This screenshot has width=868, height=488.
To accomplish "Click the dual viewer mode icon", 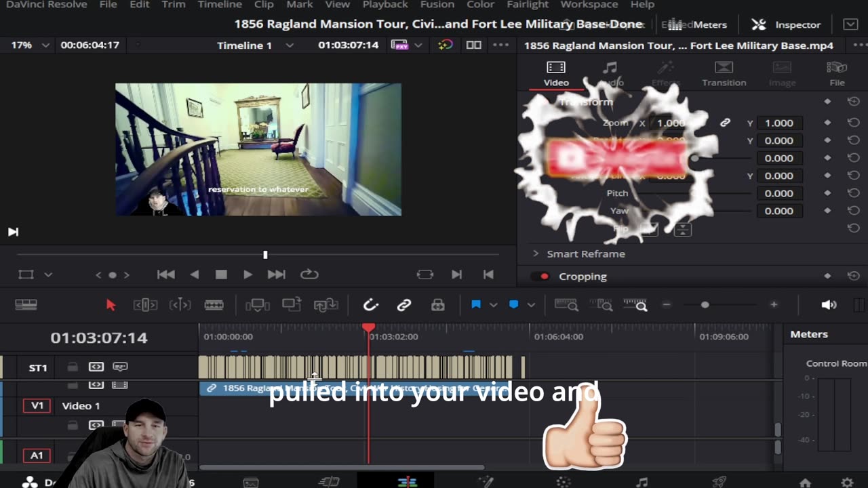I will click(474, 45).
